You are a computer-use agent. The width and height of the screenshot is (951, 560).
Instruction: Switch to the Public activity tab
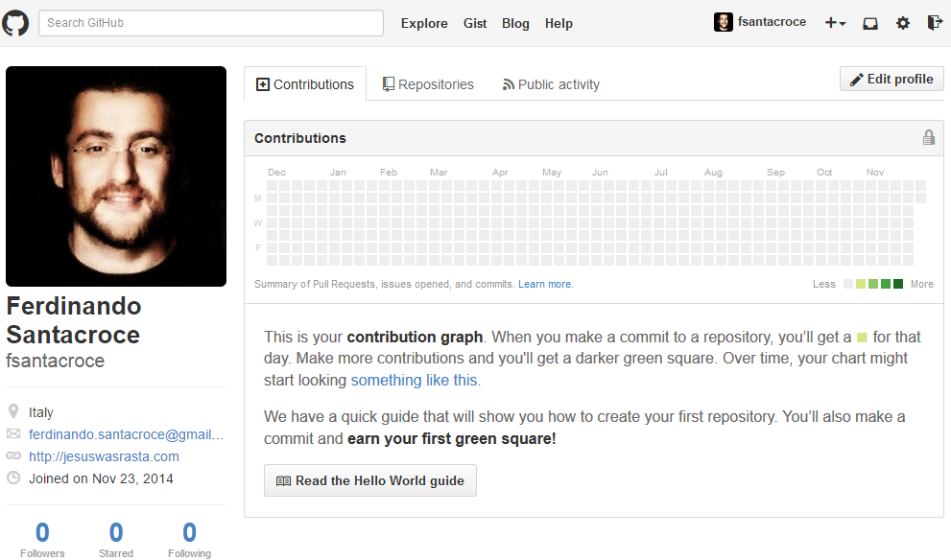point(551,83)
